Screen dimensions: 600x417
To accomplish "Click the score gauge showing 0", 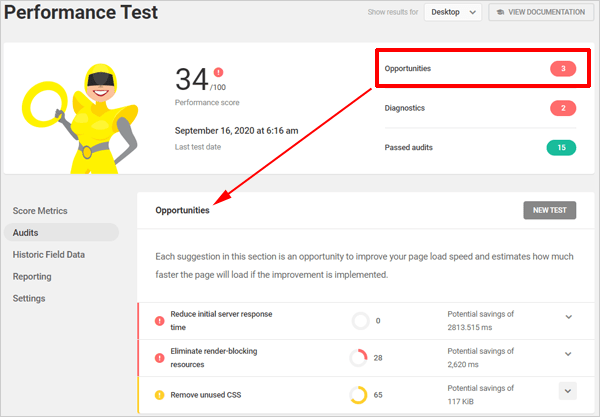I will click(361, 320).
